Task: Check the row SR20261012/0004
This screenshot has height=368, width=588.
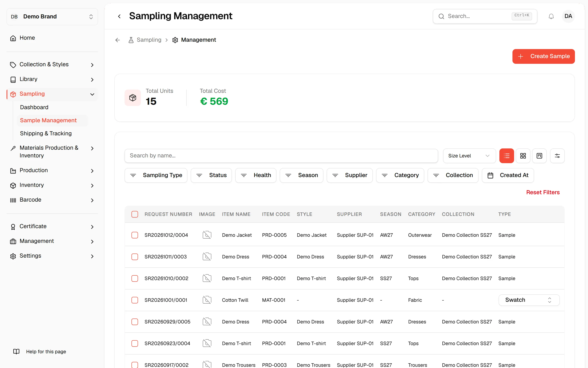Action: pyautogui.click(x=135, y=235)
